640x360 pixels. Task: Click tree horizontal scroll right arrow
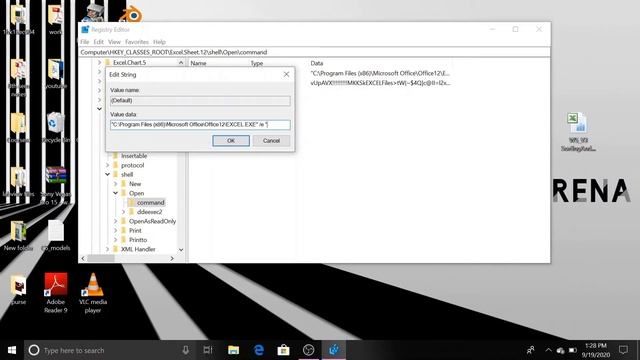pyautogui.click(x=172, y=258)
